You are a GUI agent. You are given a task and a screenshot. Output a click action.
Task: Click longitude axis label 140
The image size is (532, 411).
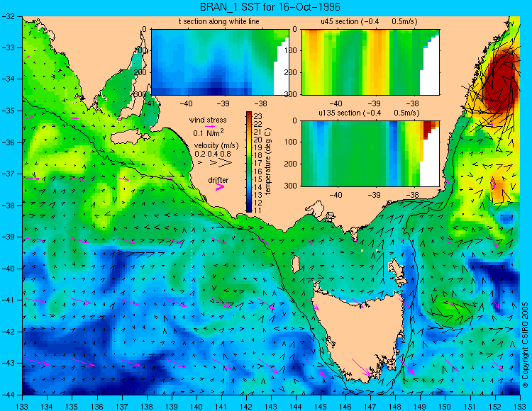pos(196,407)
